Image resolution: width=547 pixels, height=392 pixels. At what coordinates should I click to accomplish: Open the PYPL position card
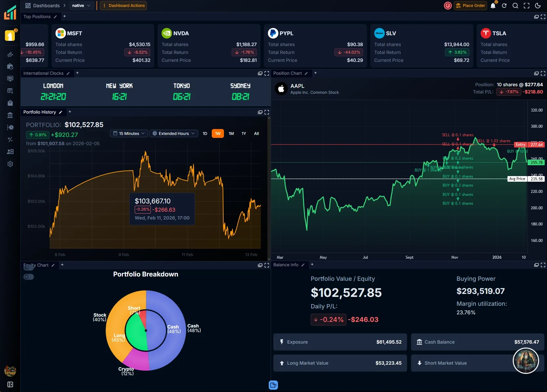[315, 46]
